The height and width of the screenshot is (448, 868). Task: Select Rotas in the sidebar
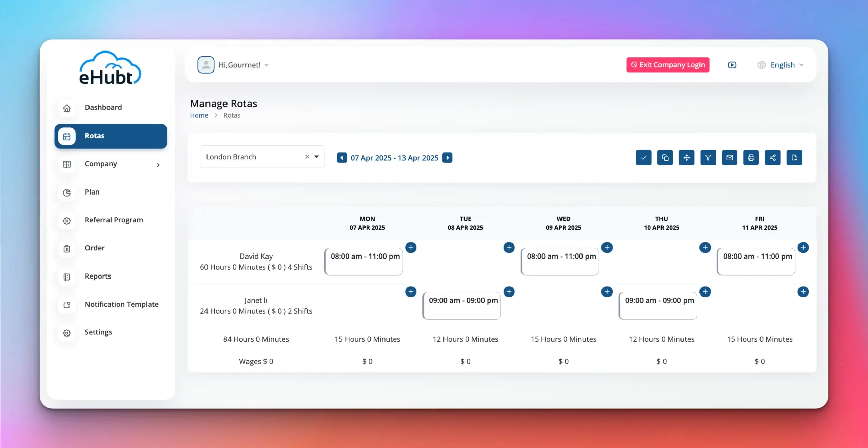click(x=111, y=136)
